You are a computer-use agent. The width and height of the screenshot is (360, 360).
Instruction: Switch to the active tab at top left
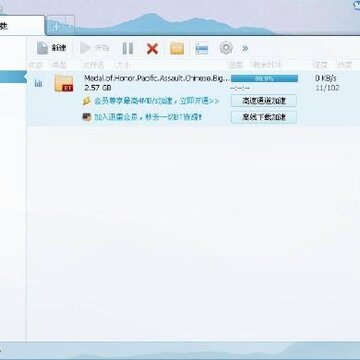[22, 26]
